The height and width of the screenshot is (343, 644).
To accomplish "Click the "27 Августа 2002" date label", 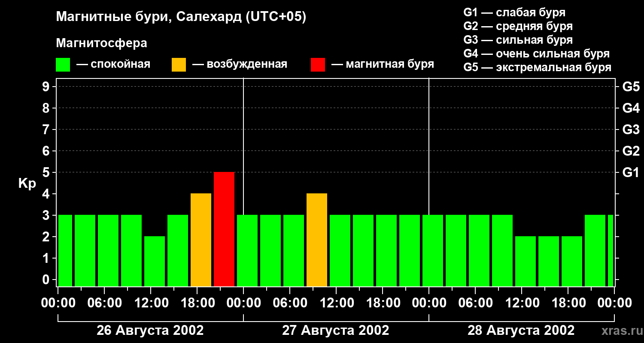I will [336, 331].
